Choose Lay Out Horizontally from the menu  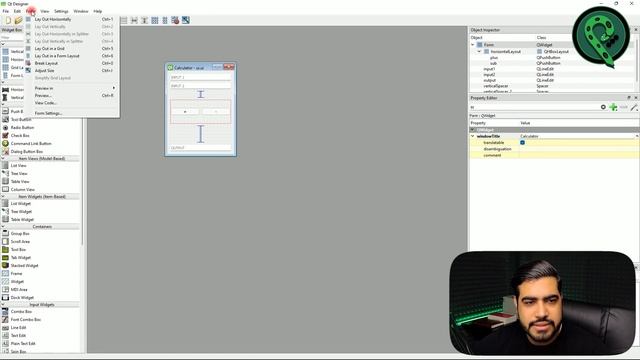click(72, 19)
